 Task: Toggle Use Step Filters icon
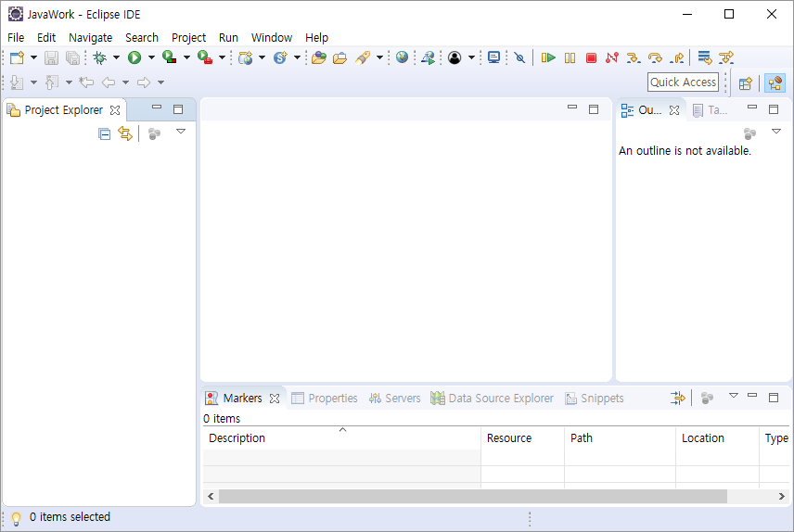726,57
